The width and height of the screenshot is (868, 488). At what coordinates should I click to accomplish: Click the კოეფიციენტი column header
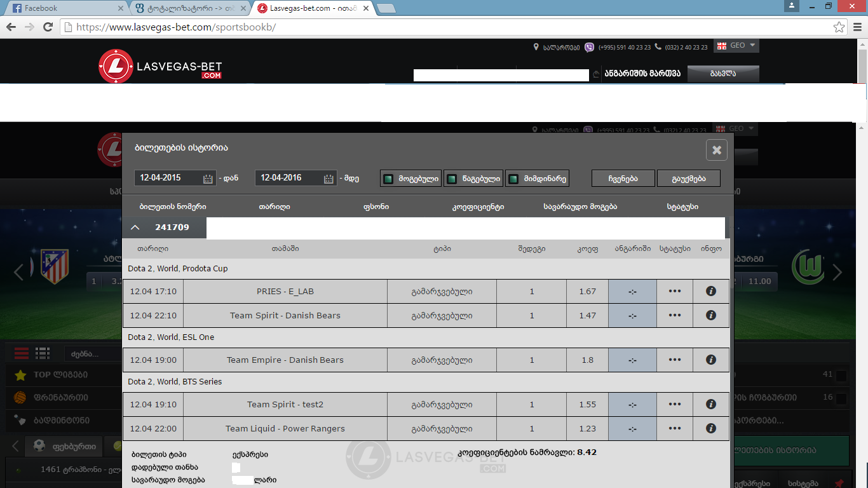[x=478, y=207]
